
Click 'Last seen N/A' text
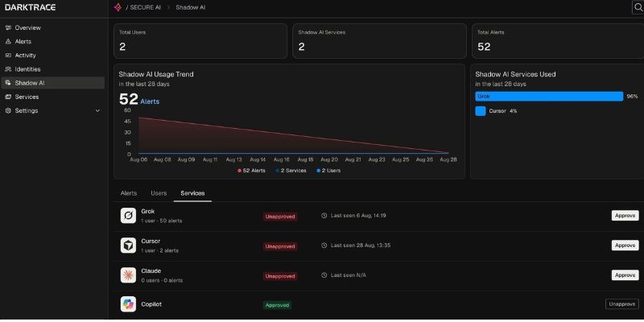pyautogui.click(x=349, y=275)
